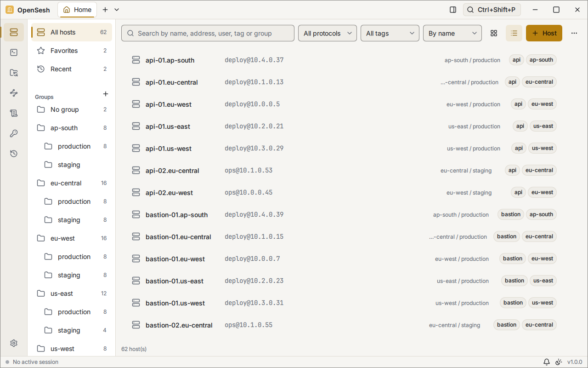
Task: Click the OpenSesh app logo
Action: pos(10,10)
